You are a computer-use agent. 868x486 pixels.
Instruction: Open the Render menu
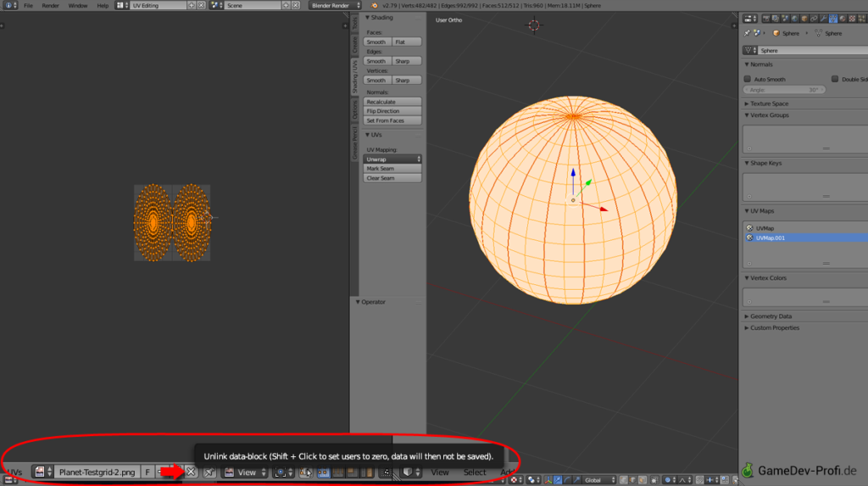[x=50, y=6]
